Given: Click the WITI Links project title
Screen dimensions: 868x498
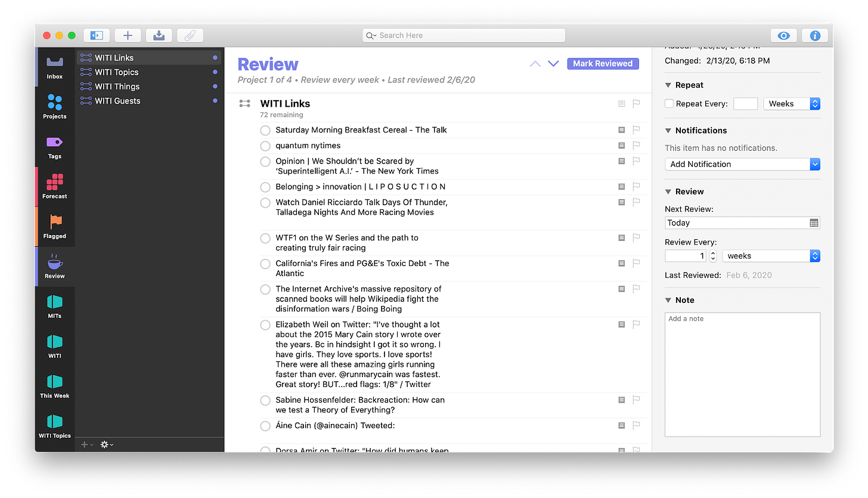Looking at the screenshot, I should (x=285, y=103).
